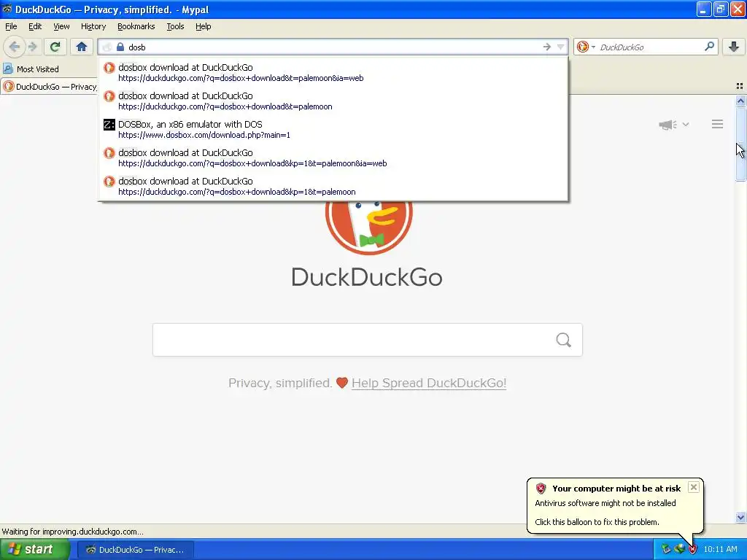Viewport: 747px width, 560px height.
Task: Go back with the Back arrow button
Action: 14,47
